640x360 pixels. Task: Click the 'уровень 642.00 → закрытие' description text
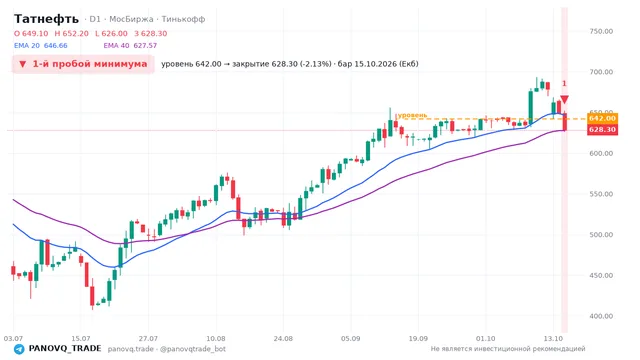coord(290,64)
